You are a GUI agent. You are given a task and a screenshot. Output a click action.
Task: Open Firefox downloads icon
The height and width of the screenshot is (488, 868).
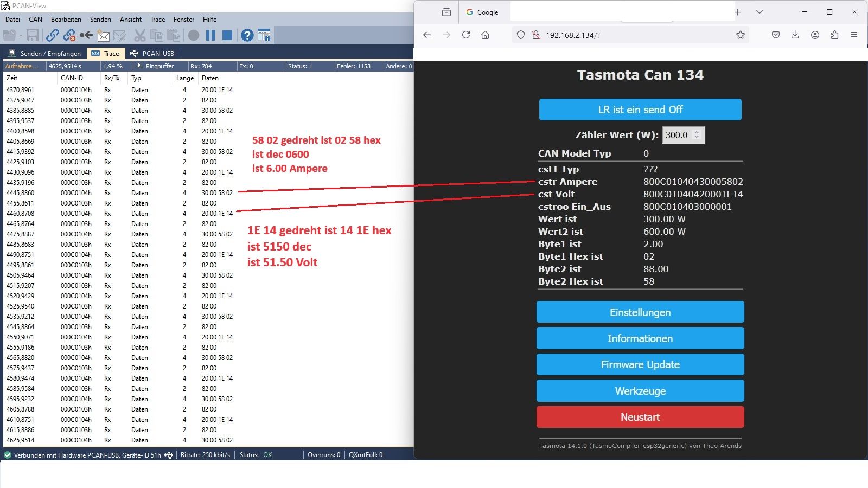point(795,35)
